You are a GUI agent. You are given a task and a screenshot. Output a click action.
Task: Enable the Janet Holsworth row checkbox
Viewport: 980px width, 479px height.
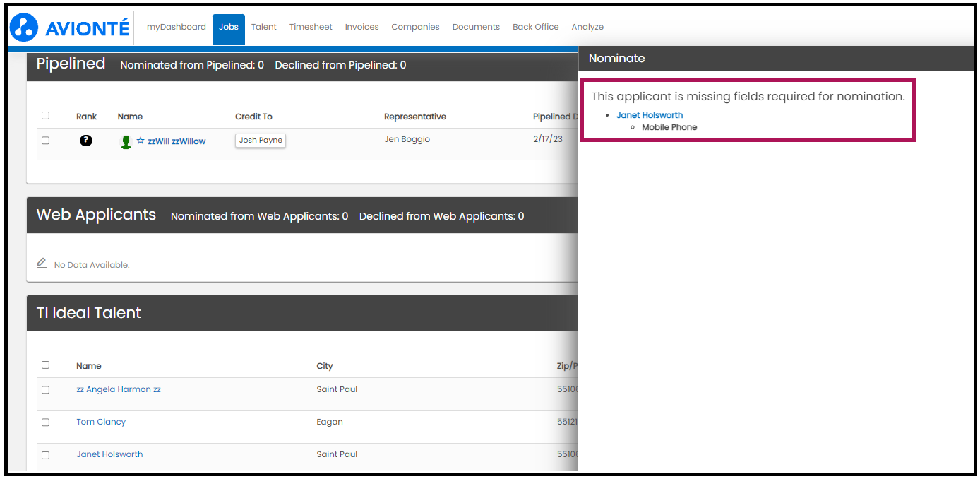46,455
